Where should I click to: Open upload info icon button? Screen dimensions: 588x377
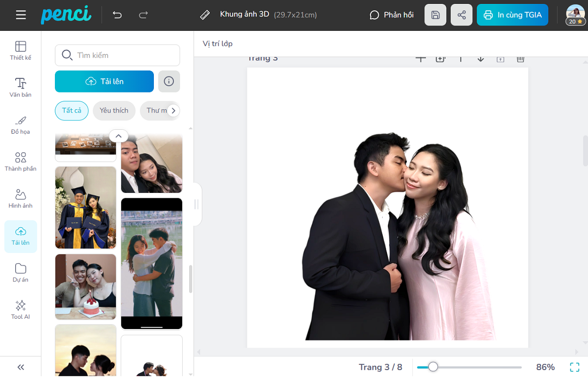click(x=169, y=81)
